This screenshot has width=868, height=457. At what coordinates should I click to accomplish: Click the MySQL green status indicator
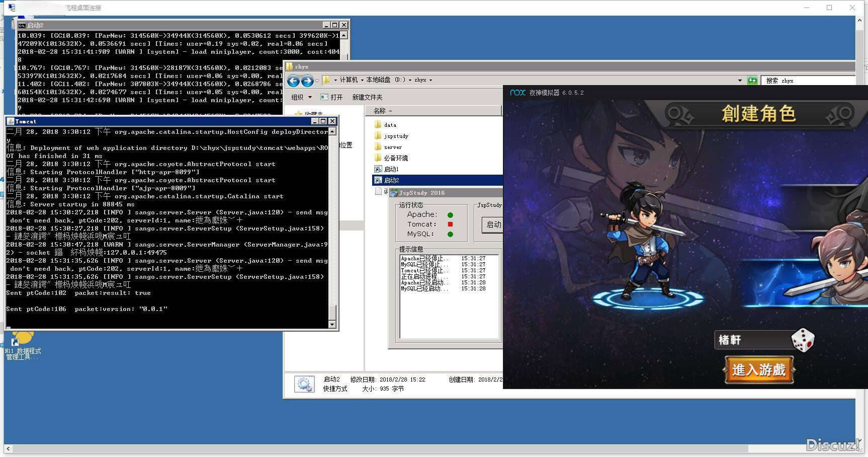click(x=450, y=234)
